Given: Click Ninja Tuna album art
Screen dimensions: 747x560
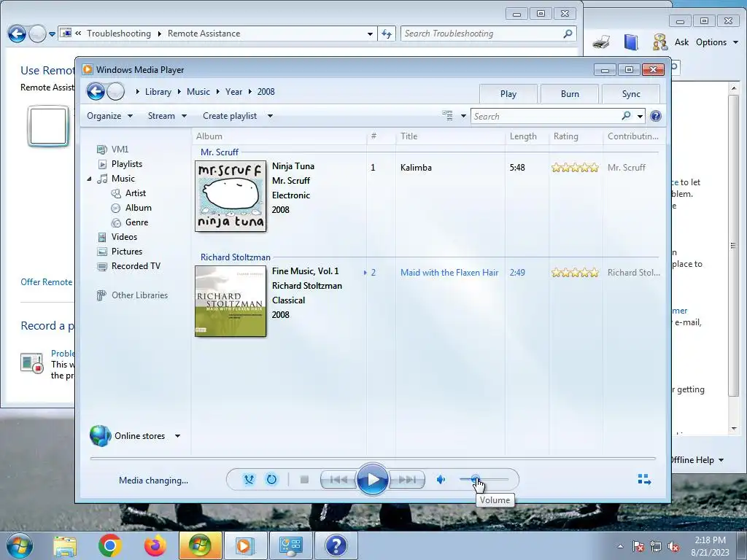Looking at the screenshot, I should click(231, 196).
